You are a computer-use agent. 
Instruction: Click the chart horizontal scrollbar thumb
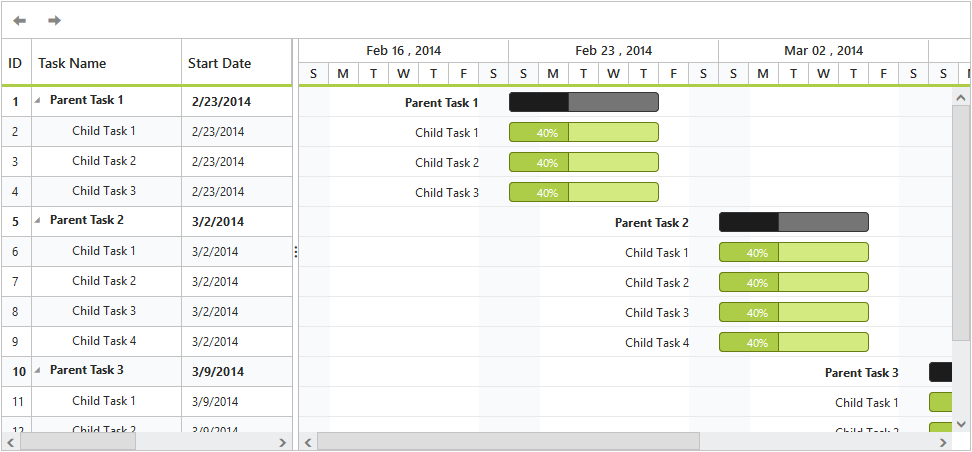pos(508,442)
